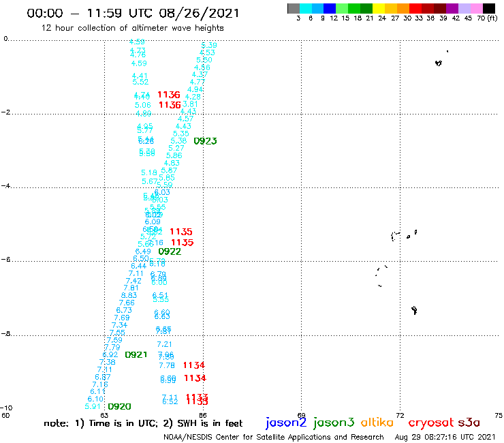Click the wave height value '4.94'

tap(195, 89)
